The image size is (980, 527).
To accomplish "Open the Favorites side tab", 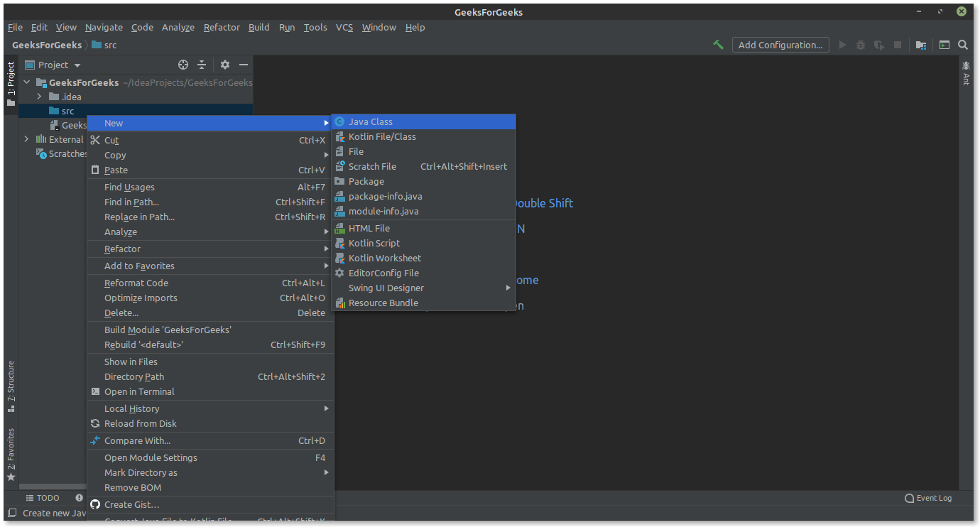I will 11,455.
